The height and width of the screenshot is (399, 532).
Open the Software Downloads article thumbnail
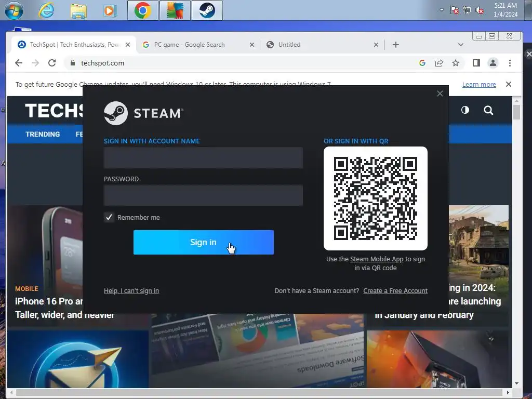click(257, 351)
